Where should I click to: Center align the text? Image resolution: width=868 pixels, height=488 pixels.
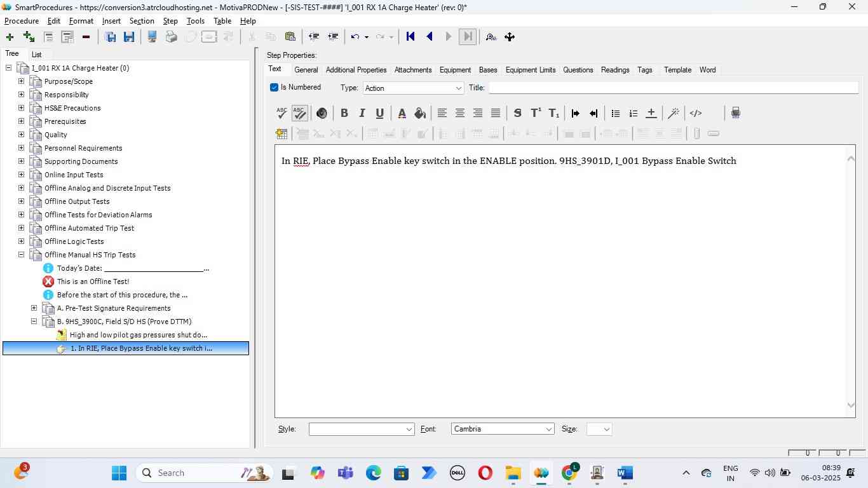[x=460, y=113]
